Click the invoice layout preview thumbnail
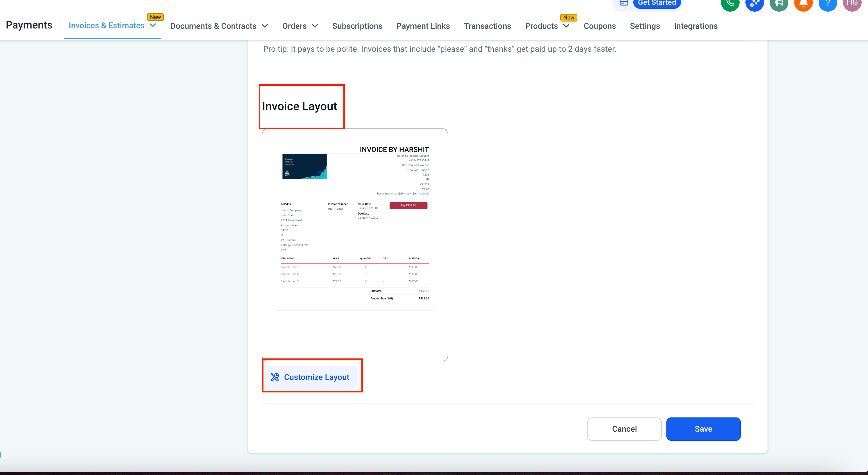Viewport: 868px width, 475px height. (354, 244)
